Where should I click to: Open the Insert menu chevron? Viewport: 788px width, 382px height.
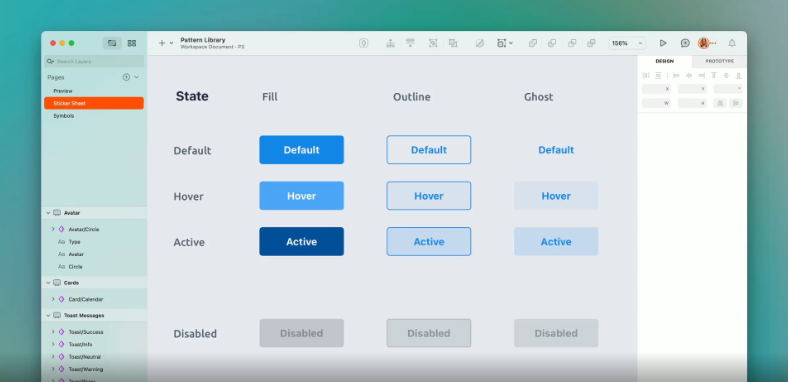pos(171,43)
